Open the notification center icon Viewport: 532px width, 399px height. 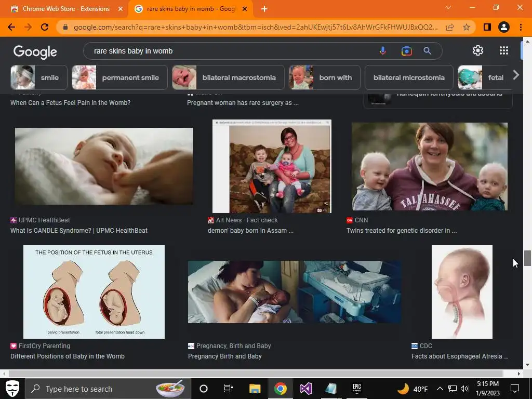coord(515,389)
